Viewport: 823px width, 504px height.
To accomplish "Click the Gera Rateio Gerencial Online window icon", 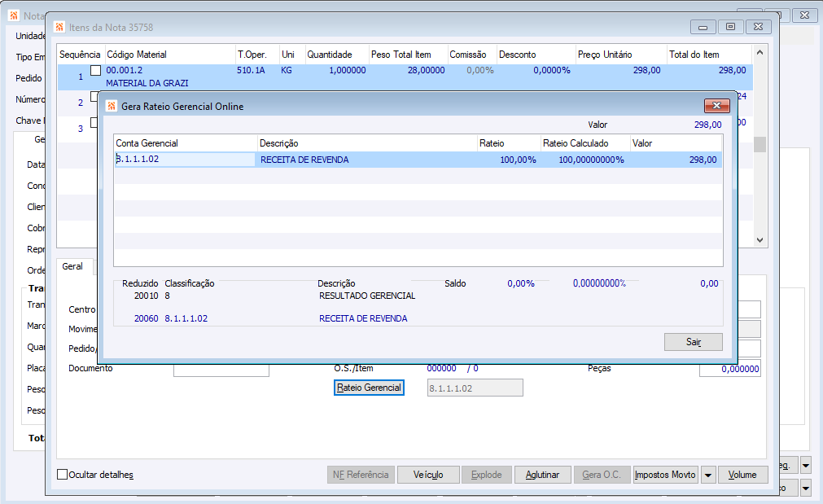I will [x=112, y=106].
